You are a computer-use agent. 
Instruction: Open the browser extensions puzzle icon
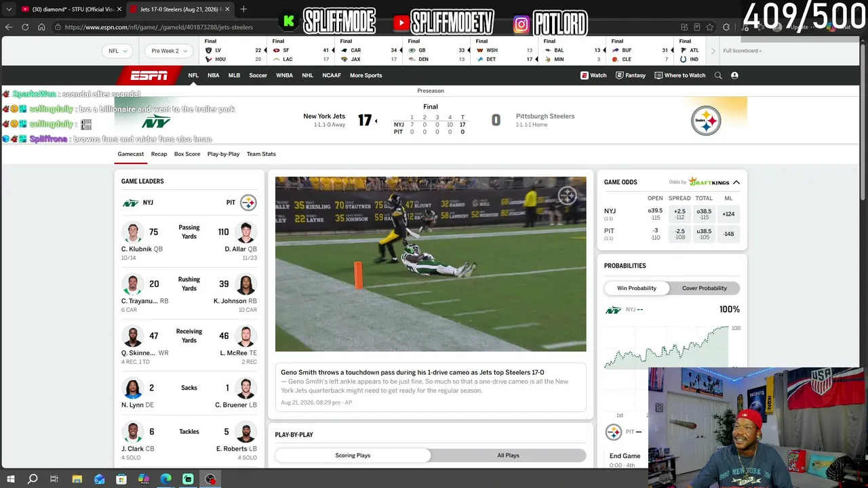tap(726, 27)
